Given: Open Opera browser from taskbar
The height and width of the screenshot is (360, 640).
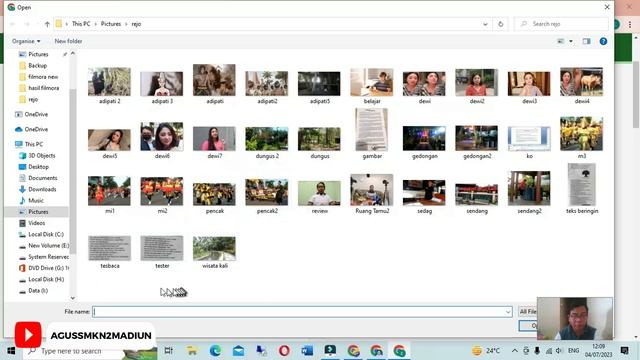Looking at the screenshot, I should (284, 351).
